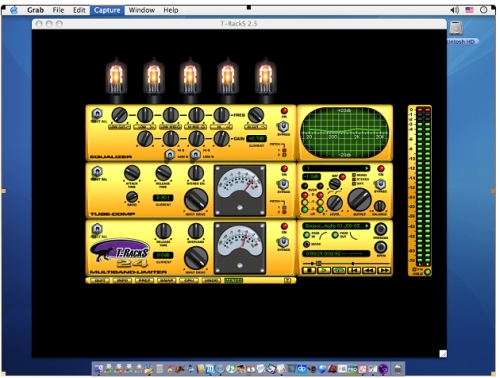500x378 pixels.
Task: Select the Mono output mode
Action: click(354, 175)
